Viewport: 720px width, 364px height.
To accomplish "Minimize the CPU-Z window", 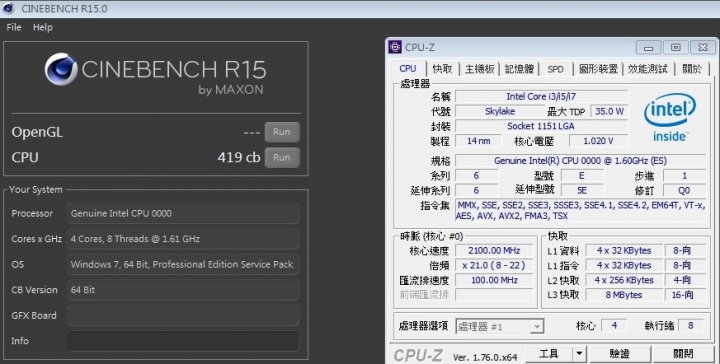I will point(649,48).
